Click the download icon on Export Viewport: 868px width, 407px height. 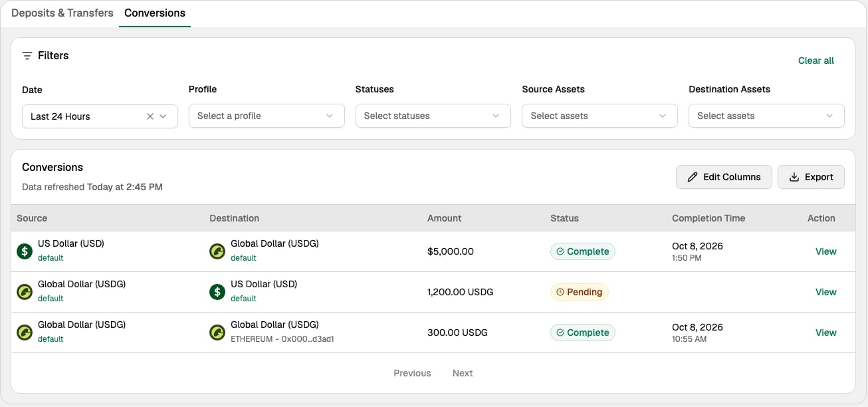[x=794, y=177]
